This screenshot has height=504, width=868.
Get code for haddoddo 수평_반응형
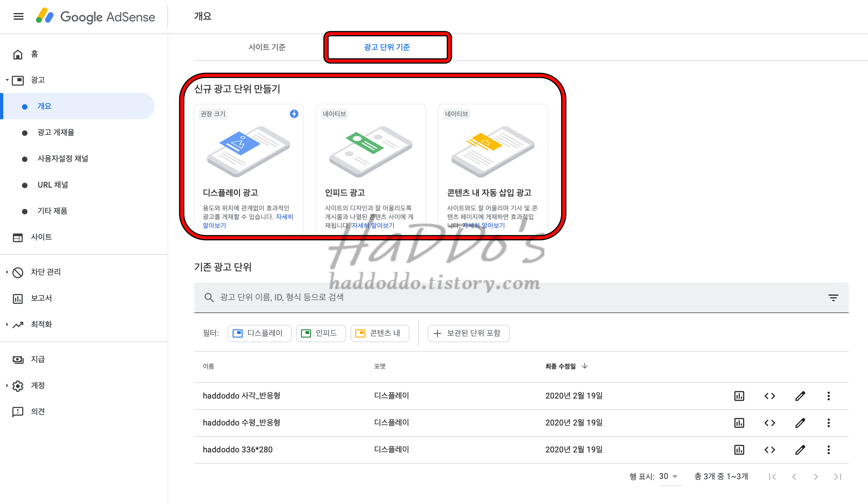(770, 423)
